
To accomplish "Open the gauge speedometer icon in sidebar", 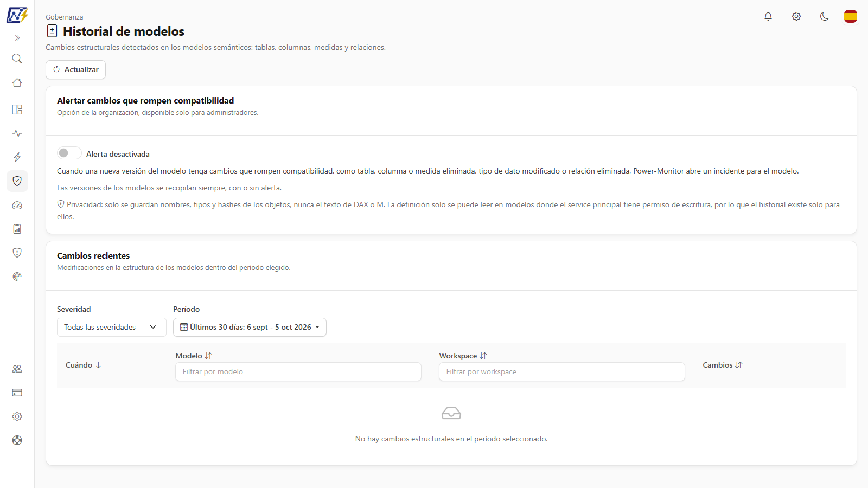I will (x=17, y=205).
